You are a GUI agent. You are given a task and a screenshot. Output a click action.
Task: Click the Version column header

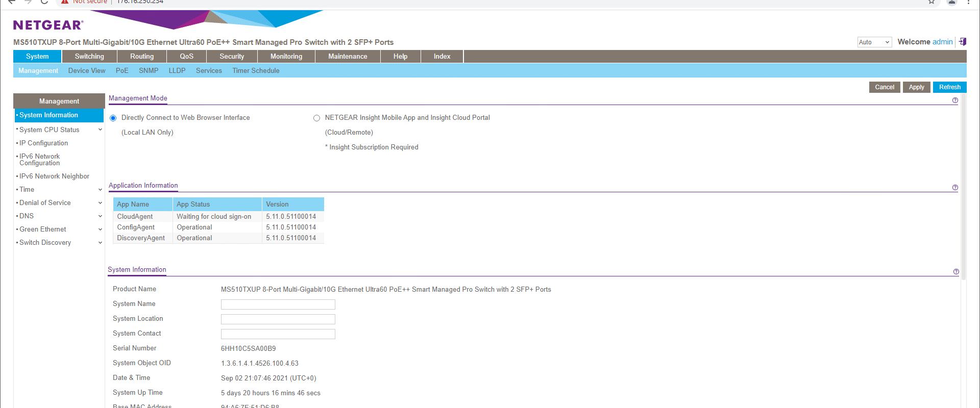point(293,204)
